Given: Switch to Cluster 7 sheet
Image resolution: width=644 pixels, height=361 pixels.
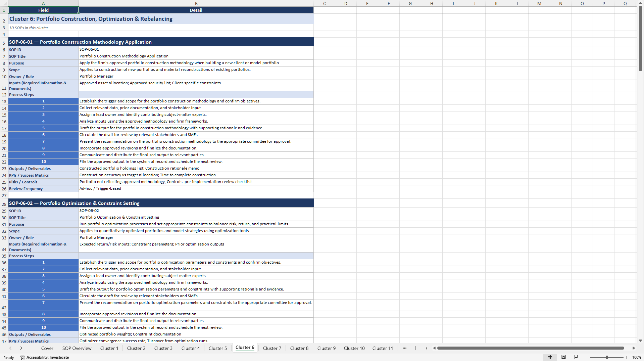Looking at the screenshot, I should pos(272,348).
